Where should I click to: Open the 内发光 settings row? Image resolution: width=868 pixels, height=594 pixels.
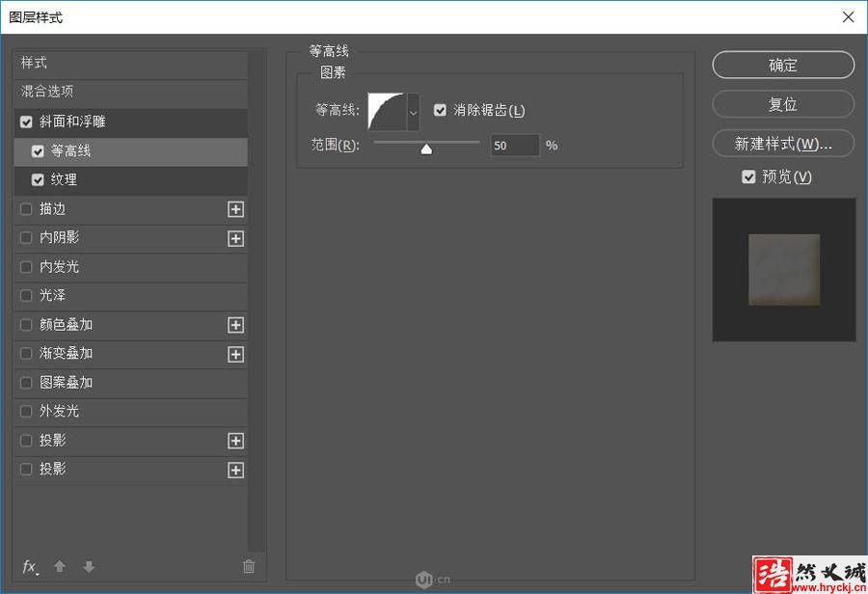click(x=130, y=267)
